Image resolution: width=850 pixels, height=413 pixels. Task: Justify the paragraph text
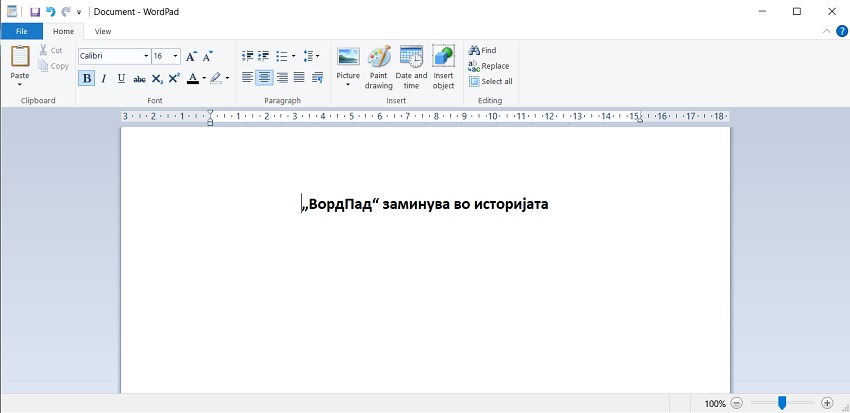[299, 78]
